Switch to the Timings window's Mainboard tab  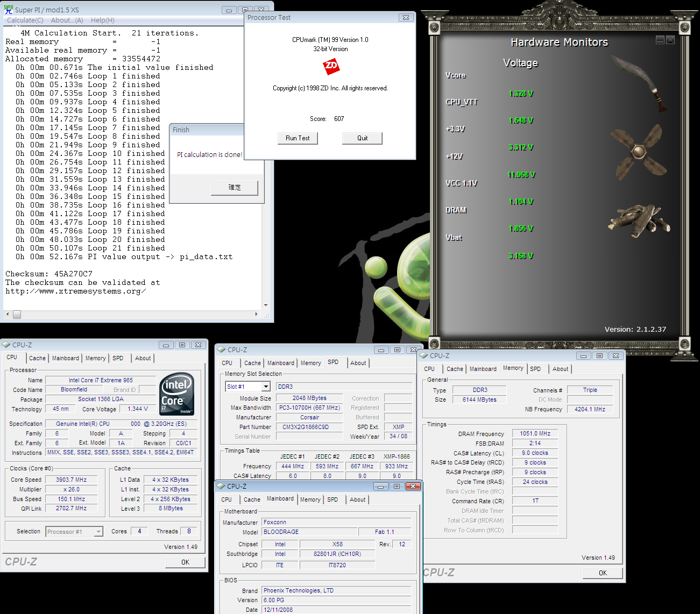(483, 369)
